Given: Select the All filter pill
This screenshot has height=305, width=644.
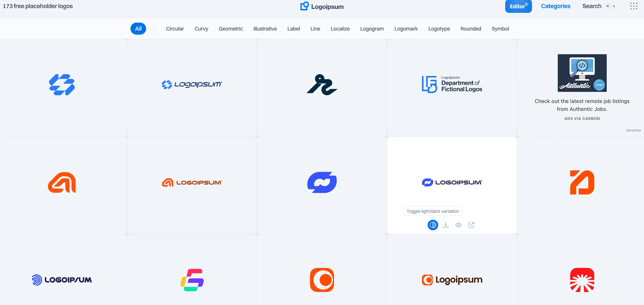Looking at the screenshot, I should click(138, 29).
